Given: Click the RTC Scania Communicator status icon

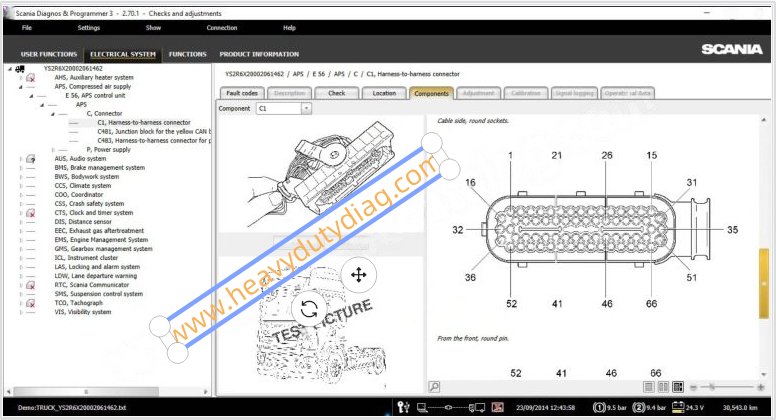Looking at the screenshot, I should coord(31,285).
